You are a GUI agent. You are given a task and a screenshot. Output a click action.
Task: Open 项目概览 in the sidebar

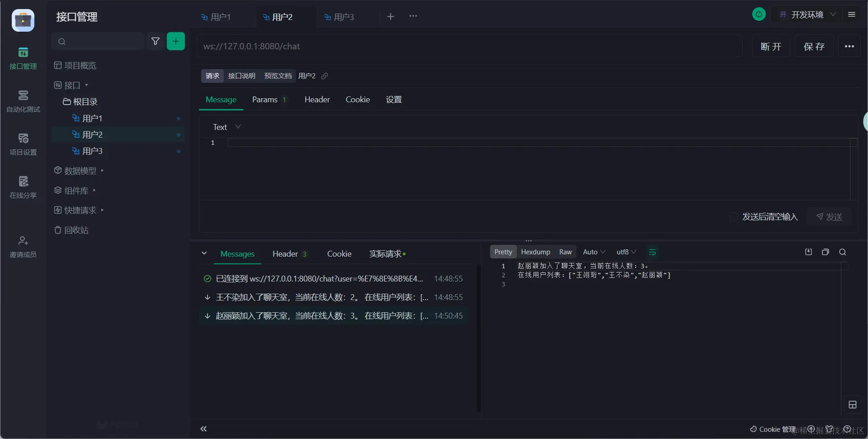click(75, 66)
